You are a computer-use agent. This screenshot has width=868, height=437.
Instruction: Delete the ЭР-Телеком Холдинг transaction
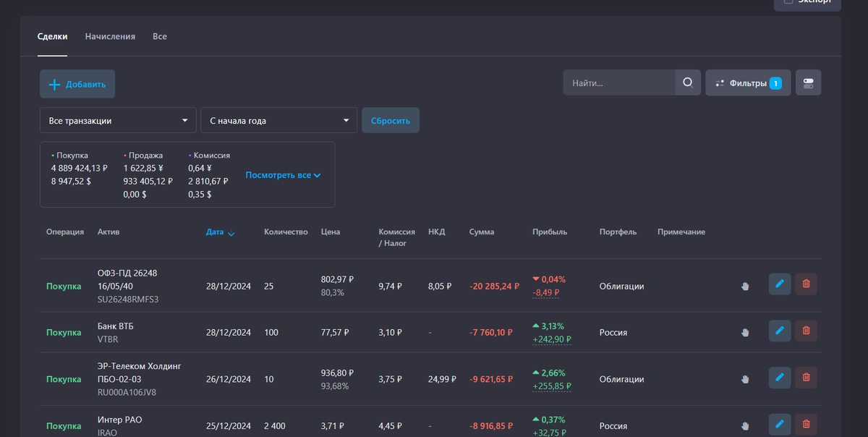click(807, 377)
